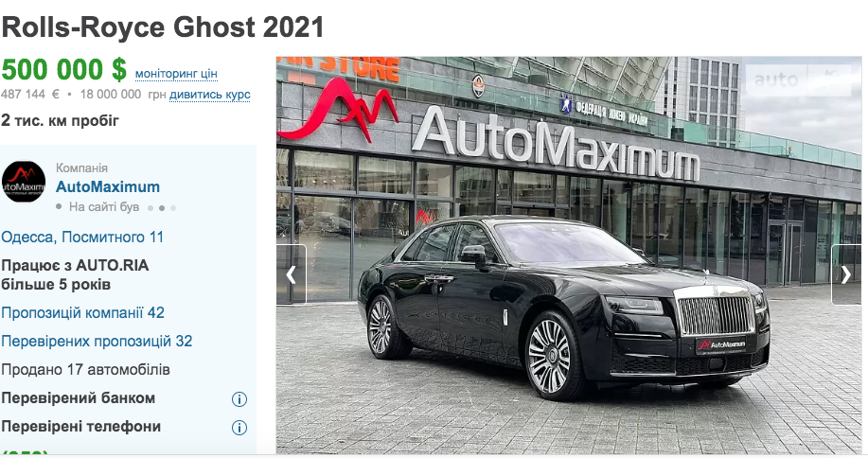This screenshot has width=868, height=458.
Task: Click the 500 000 $ price
Action: 63,70
